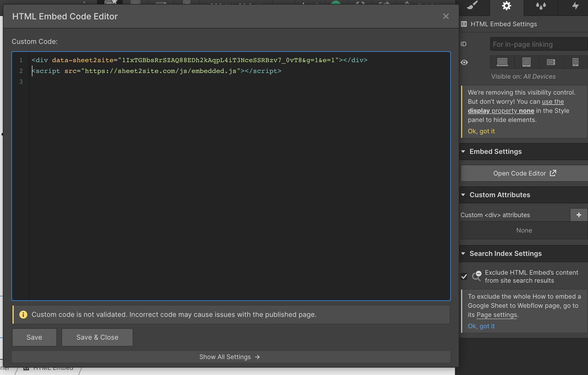Click Show All Settings bar
The image size is (588, 375).
(231, 357)
